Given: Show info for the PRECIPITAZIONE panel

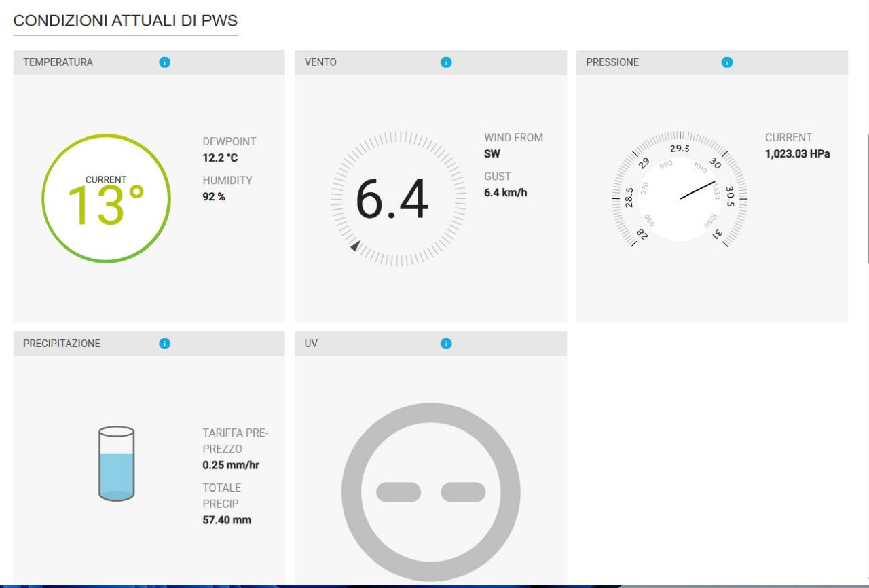Looking at the screenshot, I should (164, 344).
